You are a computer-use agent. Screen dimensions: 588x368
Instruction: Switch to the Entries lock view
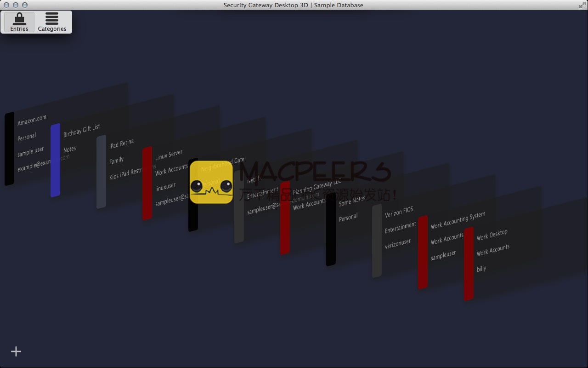coord(19,22)
